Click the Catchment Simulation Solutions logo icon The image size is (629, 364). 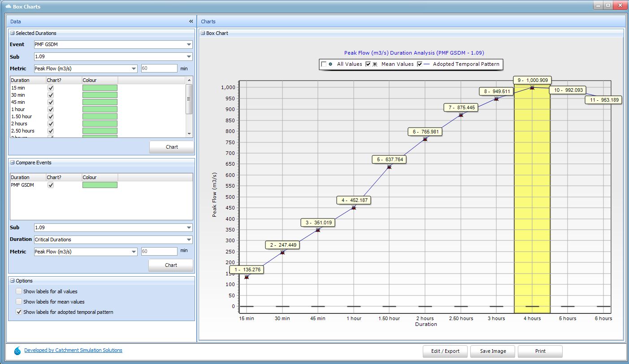point(17,351)
